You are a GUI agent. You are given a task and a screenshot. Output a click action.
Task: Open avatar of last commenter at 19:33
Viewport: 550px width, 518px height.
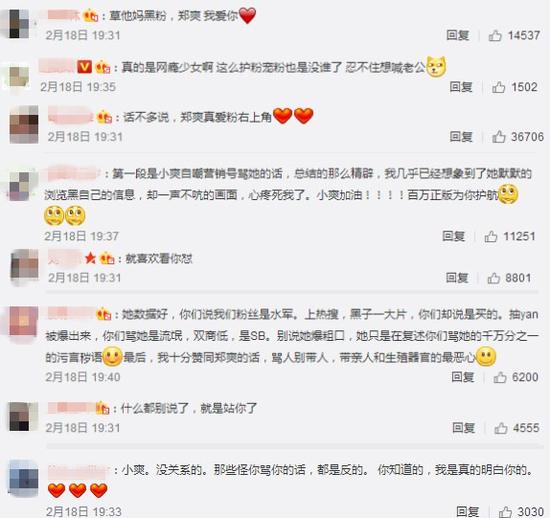point(24,477)
